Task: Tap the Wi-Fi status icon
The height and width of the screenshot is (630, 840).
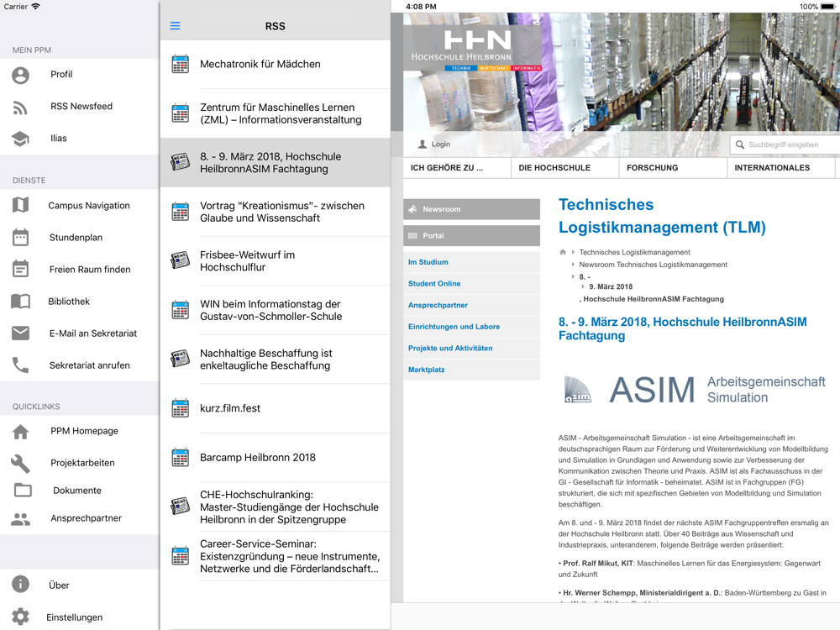Action: pyautogui.click(x=35, y=7)
